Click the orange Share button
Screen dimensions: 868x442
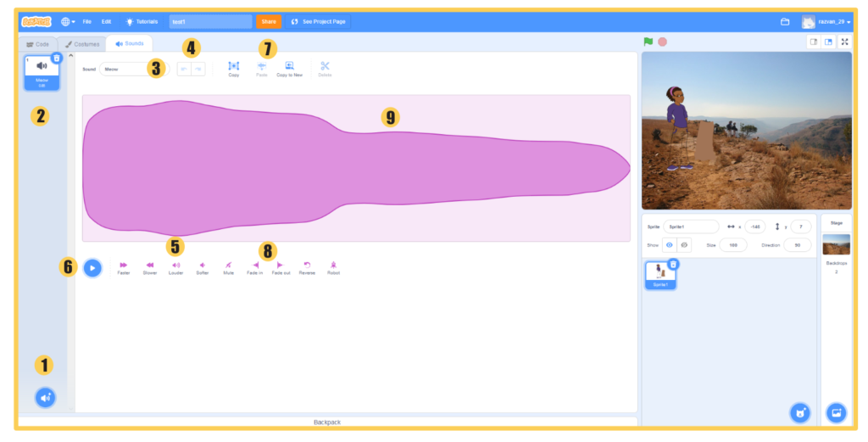pyautogui.click(x=268, y=21)
